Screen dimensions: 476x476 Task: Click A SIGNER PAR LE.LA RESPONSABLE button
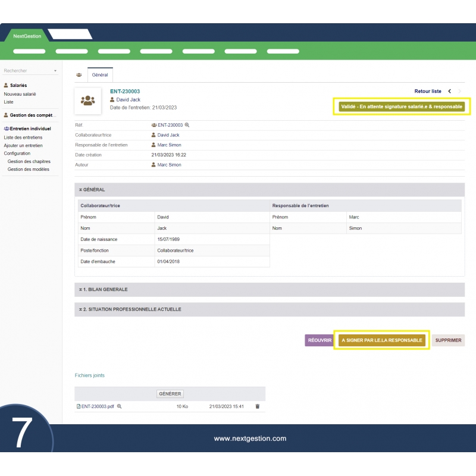tap(381, 340)
